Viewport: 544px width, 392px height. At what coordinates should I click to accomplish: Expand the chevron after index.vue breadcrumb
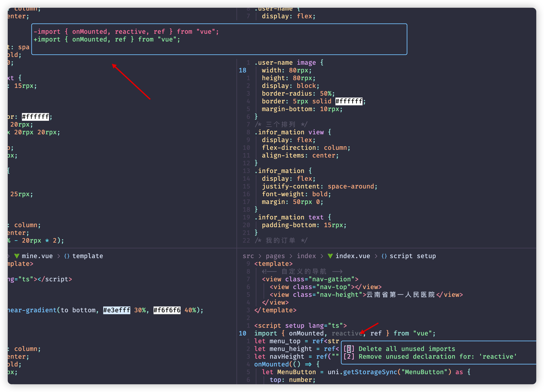(376, 256)
